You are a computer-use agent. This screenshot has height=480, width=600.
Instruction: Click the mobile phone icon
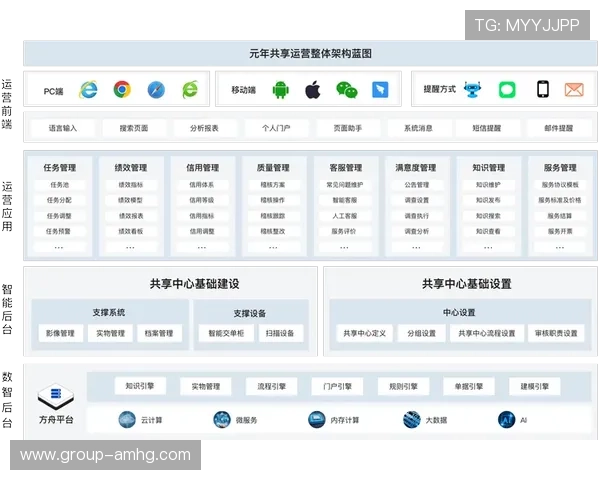pyautogui.click(x=543, y=89)
